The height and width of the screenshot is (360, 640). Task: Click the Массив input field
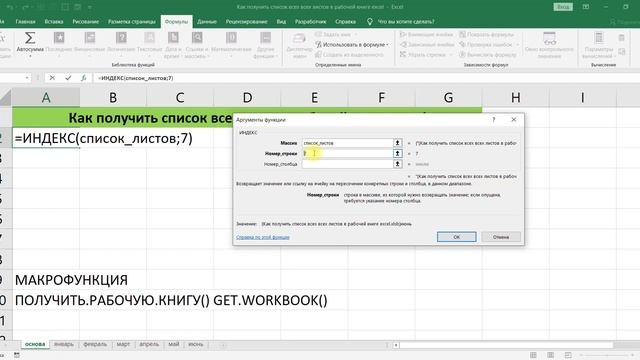(347, 143)
